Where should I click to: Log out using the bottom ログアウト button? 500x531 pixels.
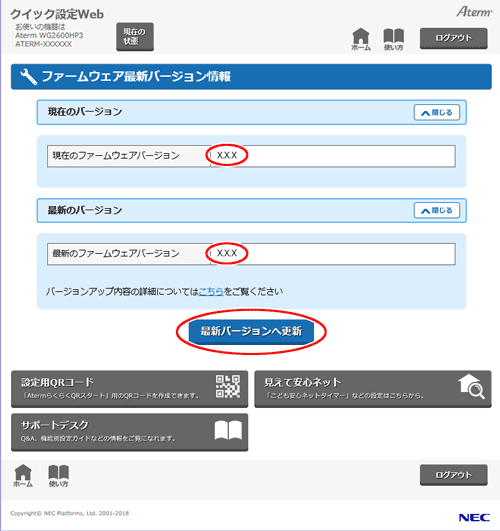pyautogui.click(x=454, y=475)
